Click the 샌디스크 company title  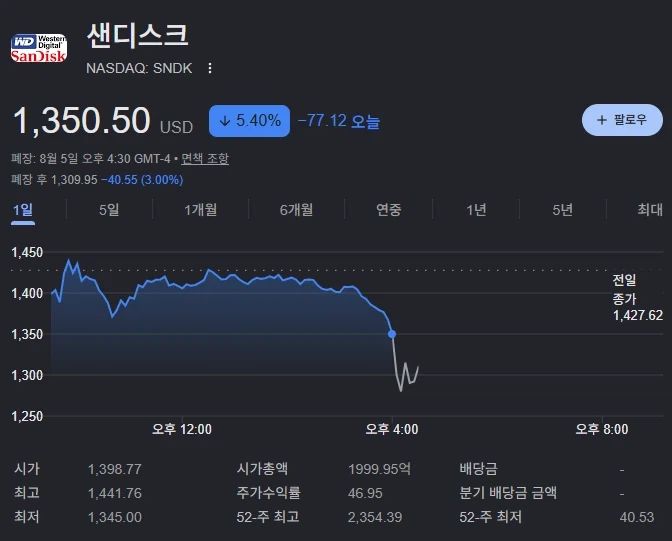pyautogui.click(x=138, y=35)
